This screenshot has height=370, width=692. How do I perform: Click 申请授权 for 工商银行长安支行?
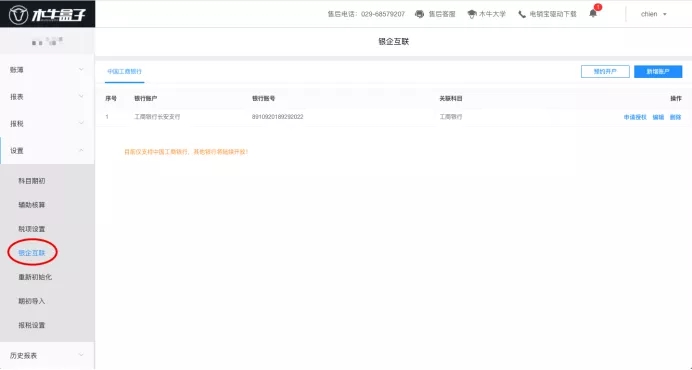point(635,117)
